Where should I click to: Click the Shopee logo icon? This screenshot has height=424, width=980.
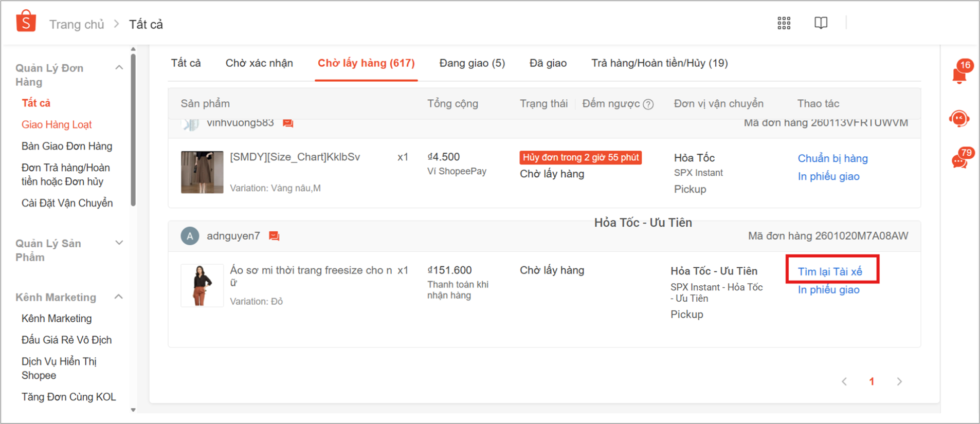[26, 22]
